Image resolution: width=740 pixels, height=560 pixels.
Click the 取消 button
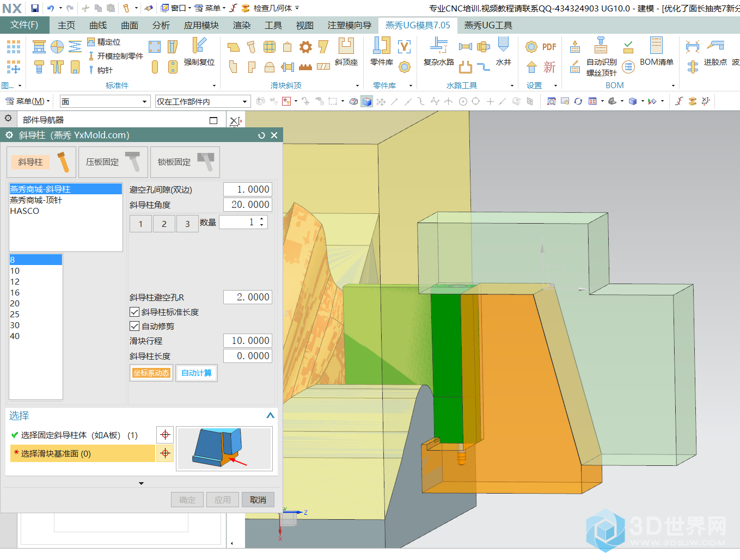258,500
